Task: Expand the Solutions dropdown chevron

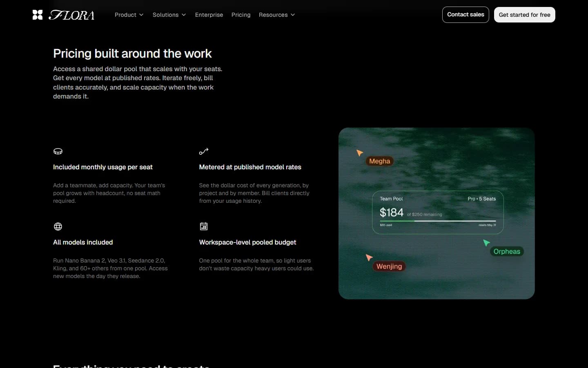Action: coord(184,15)
